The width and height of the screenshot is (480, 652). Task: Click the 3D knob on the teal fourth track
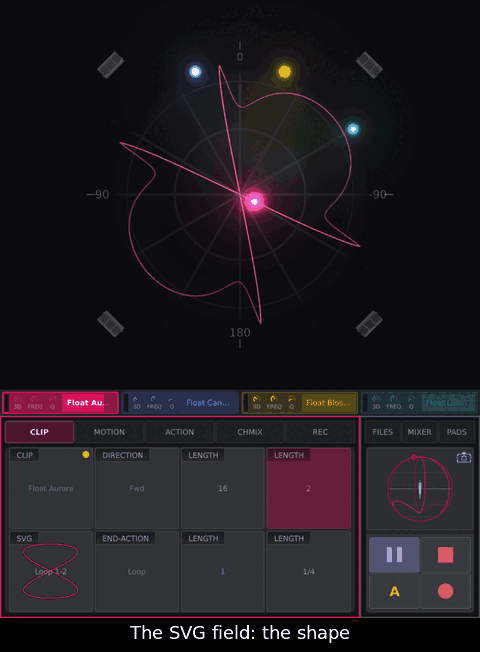pyautogui.click(x=376, y=399)
